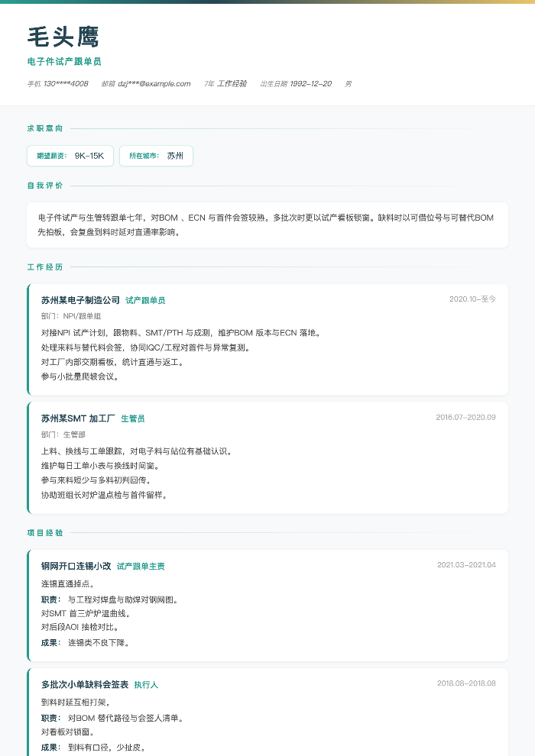The height and width of the screenshot is (756, 535).
Task: Click the date range 2018.08-2018.08
Action: [x=466, y=683]
